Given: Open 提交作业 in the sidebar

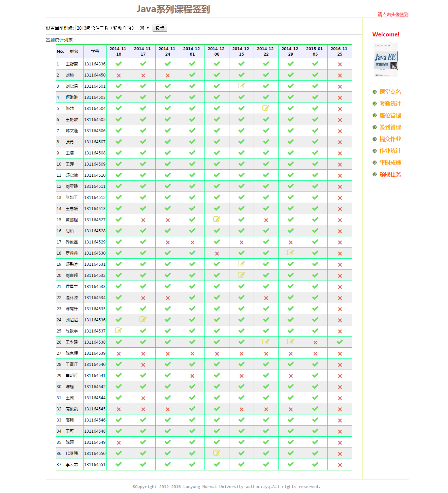Looking at the screenshot, I should point(390,139).
